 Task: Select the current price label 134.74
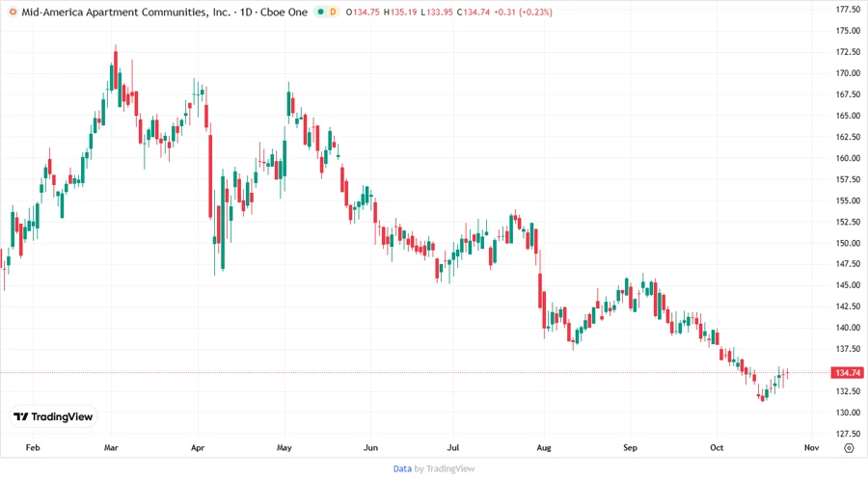(848, 373)
